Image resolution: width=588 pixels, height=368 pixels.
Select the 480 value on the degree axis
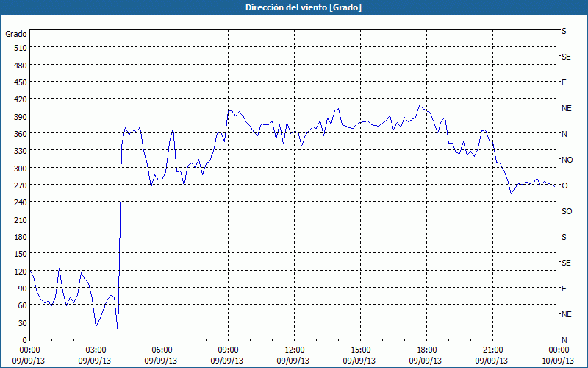pos(21,66)
